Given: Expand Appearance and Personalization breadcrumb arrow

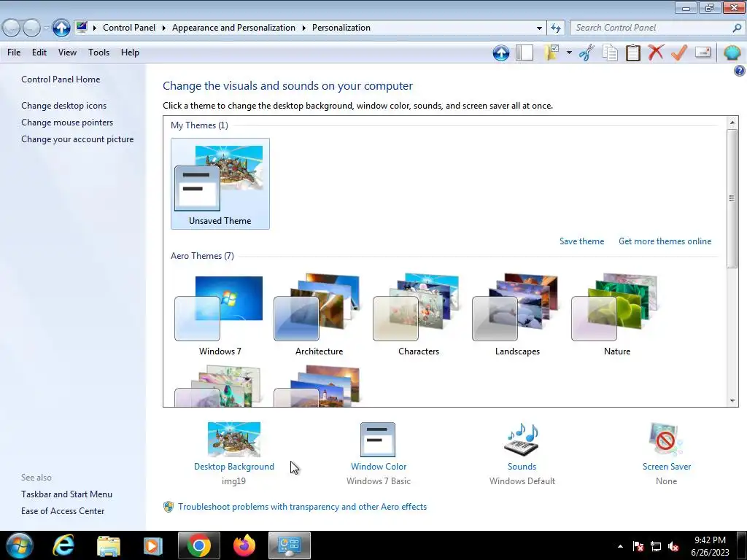Looking at the screenshot, I should 303,28.
